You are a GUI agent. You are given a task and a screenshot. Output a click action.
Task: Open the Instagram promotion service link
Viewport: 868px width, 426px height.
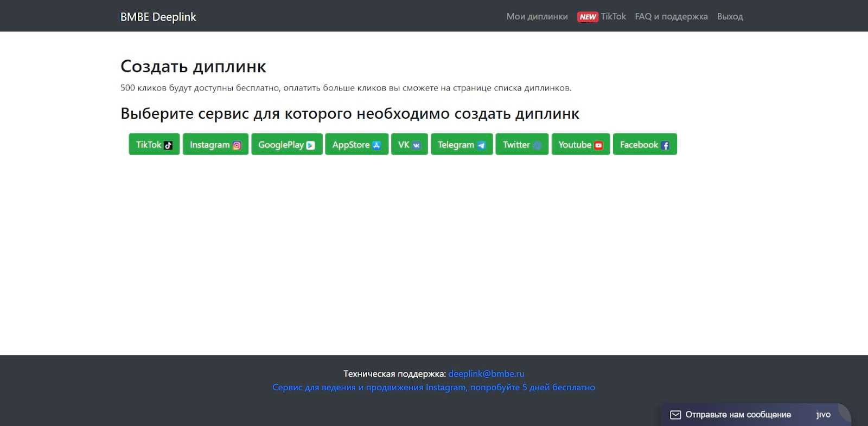(x=433, y=388)
